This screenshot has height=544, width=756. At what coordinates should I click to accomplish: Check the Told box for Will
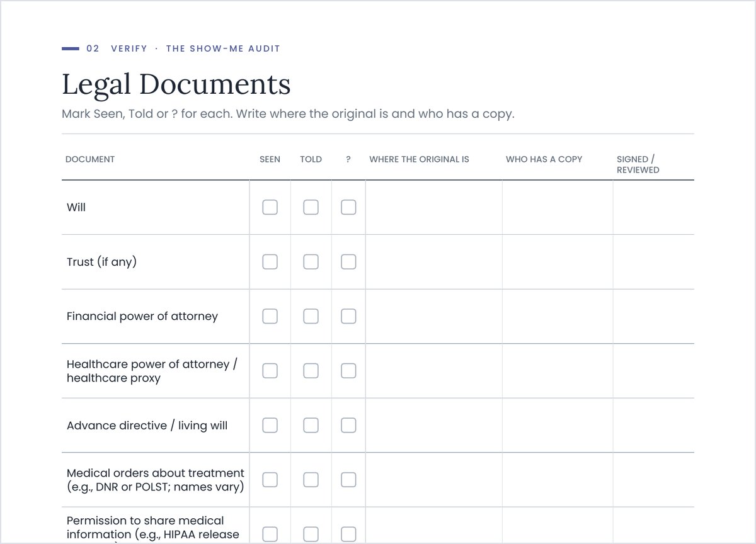(x=311, y=207)
